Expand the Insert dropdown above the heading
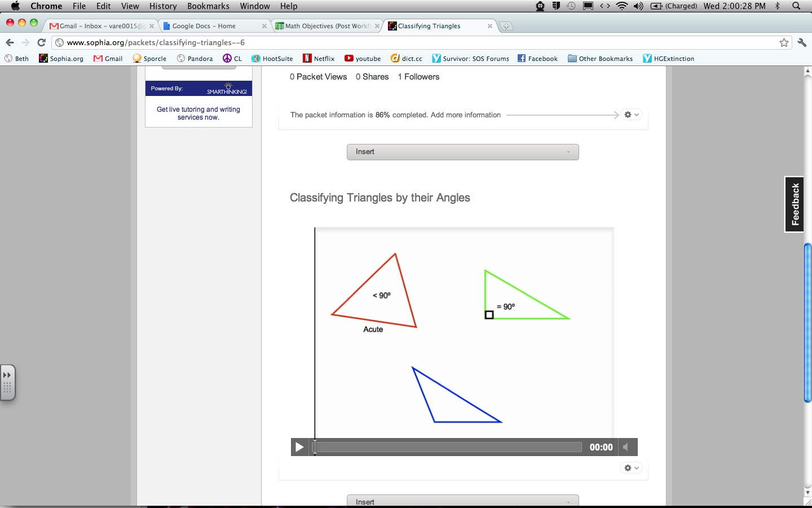This screenshot has width=812, height=508. [x=462, y=152]
